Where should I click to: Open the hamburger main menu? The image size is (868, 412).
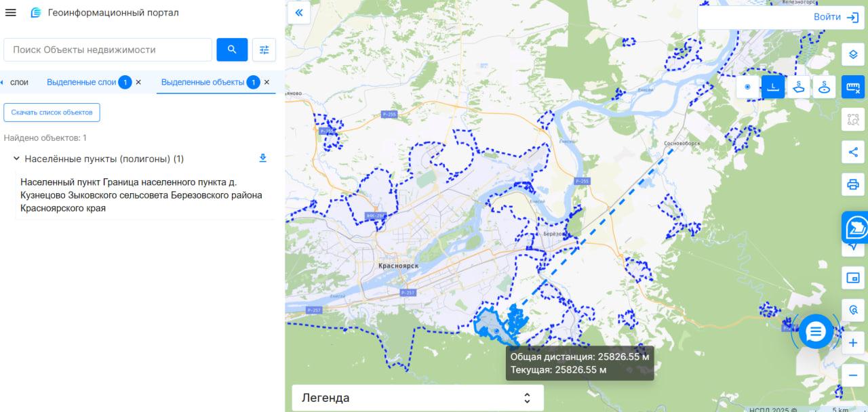coord(11,13)
